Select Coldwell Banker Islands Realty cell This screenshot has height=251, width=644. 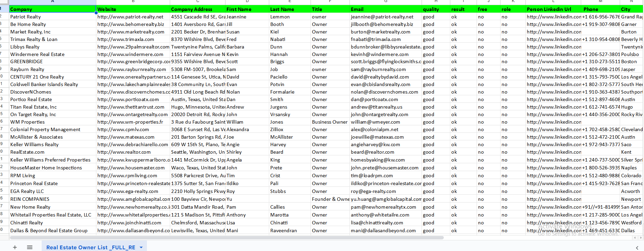click(x=53, y=84)
